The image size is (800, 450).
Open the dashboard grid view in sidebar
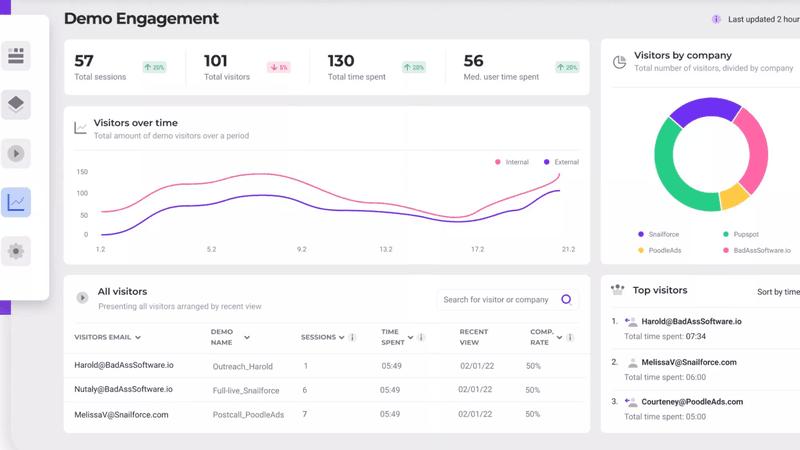click(16, 56)
